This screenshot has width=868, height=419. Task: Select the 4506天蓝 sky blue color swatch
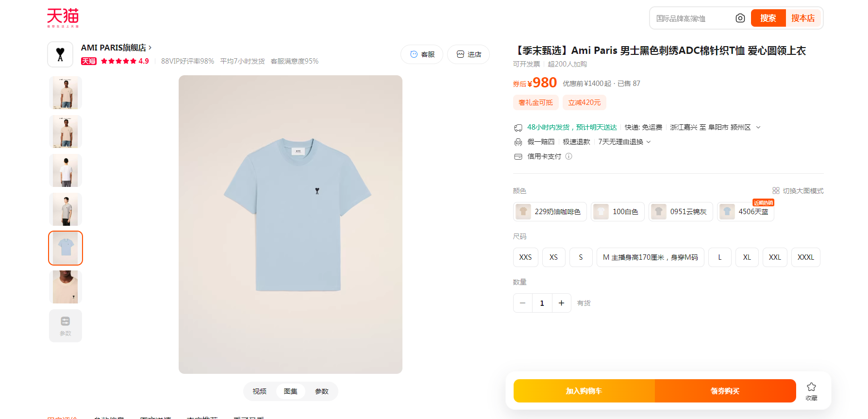click(x=746, y=212)
